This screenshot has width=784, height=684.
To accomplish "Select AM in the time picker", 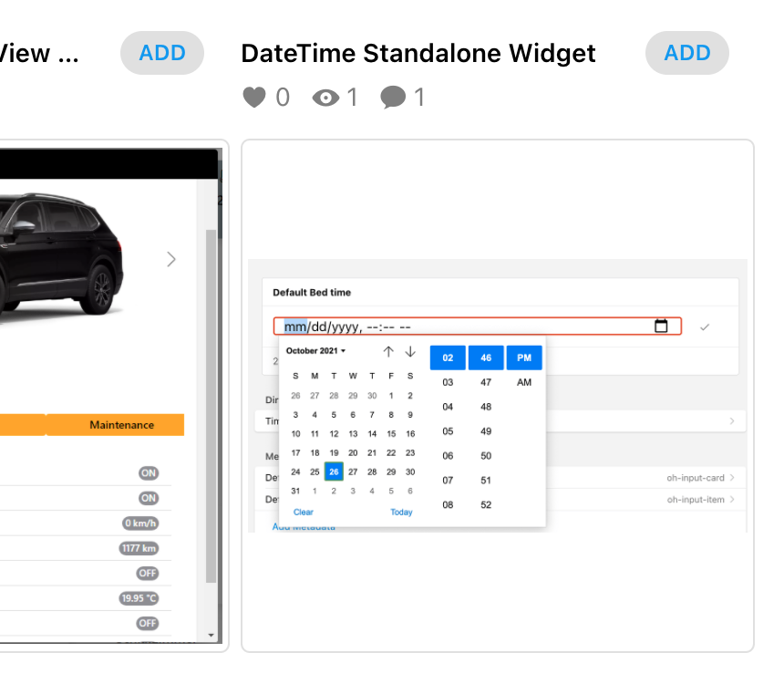I will (x=524, y=383).
